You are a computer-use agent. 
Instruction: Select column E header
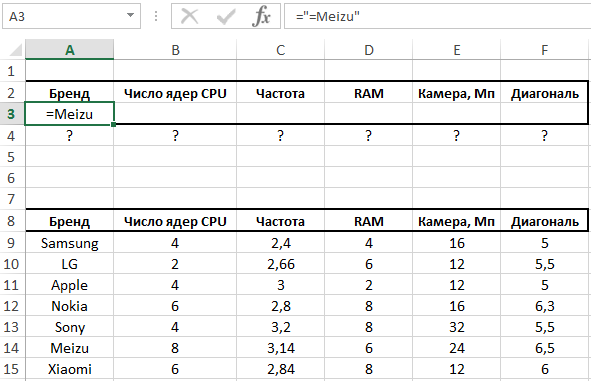(x=456, y=49)
